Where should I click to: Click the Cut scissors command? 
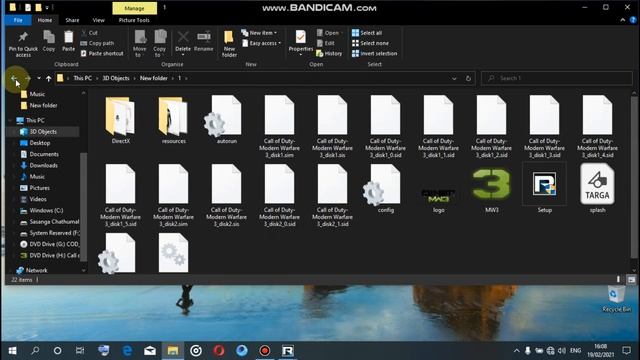point(89,33)
